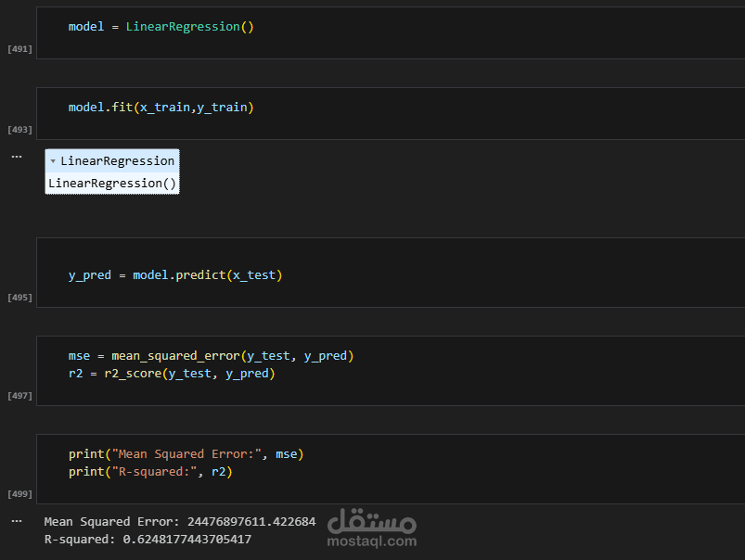Screen dimensions: 745x560
Task: Open output menu dots beside LinearRegression widget
Action: [x=17, y=157]
